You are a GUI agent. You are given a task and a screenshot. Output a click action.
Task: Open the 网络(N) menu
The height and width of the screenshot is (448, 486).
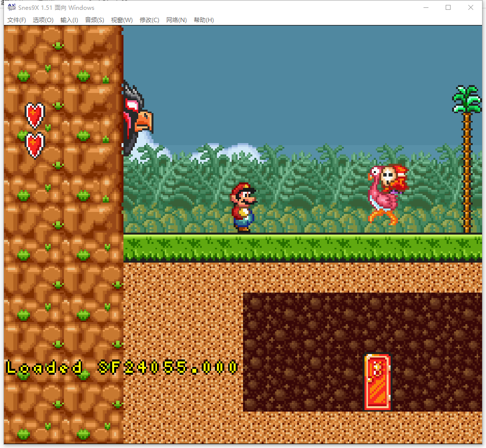click(177, 20)
